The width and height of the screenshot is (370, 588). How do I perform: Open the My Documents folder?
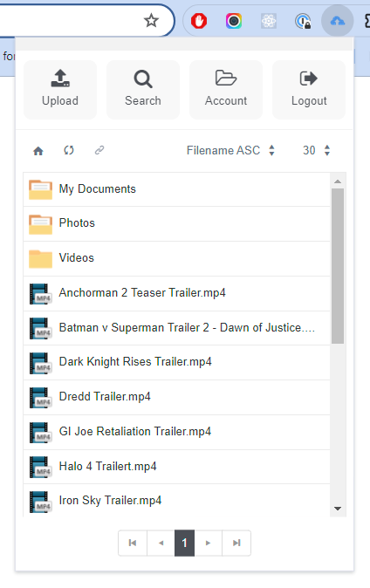pos(177,189)
